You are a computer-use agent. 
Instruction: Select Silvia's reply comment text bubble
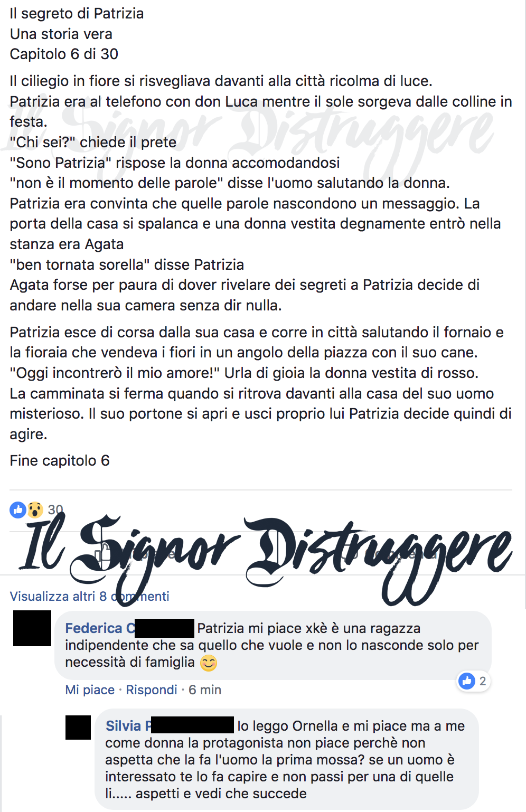click(x=287, y=759)
